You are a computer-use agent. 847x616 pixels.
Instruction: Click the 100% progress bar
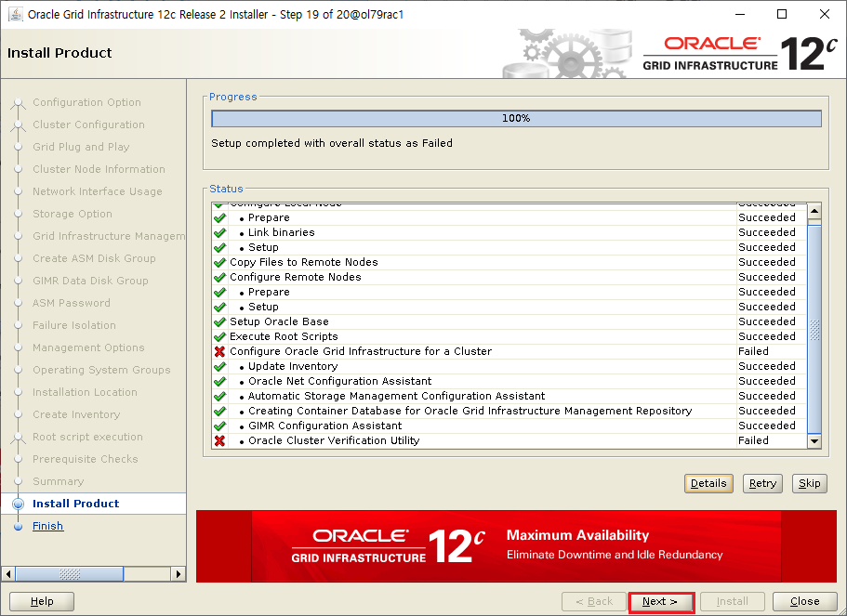tap(516, 118)
